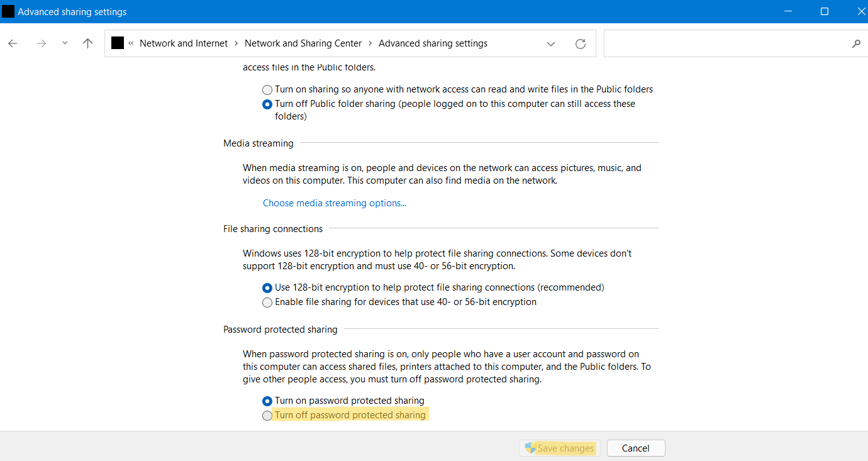Screen dimensions: 868x461
Task: Click the window icon in title bar
Action: (x=8, y=11)
